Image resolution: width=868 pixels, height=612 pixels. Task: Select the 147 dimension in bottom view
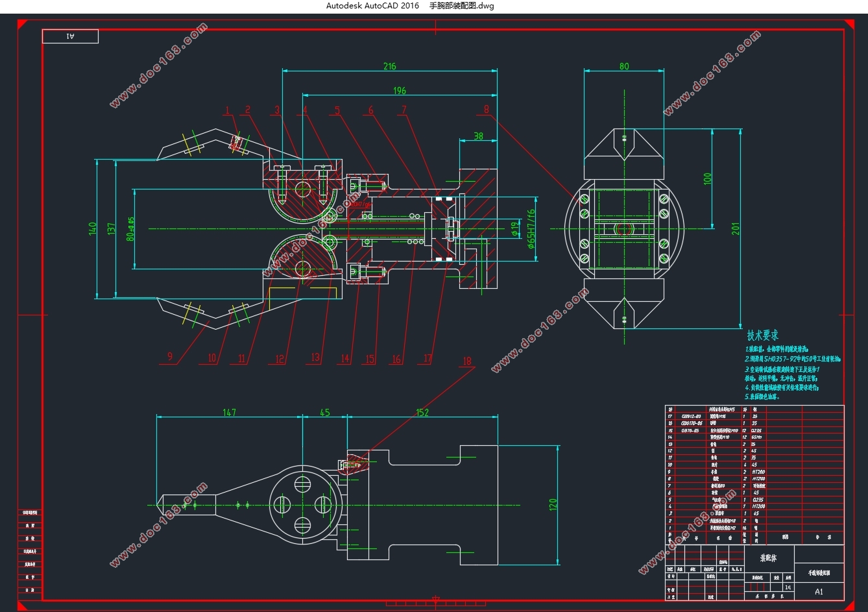coord(229,413)
